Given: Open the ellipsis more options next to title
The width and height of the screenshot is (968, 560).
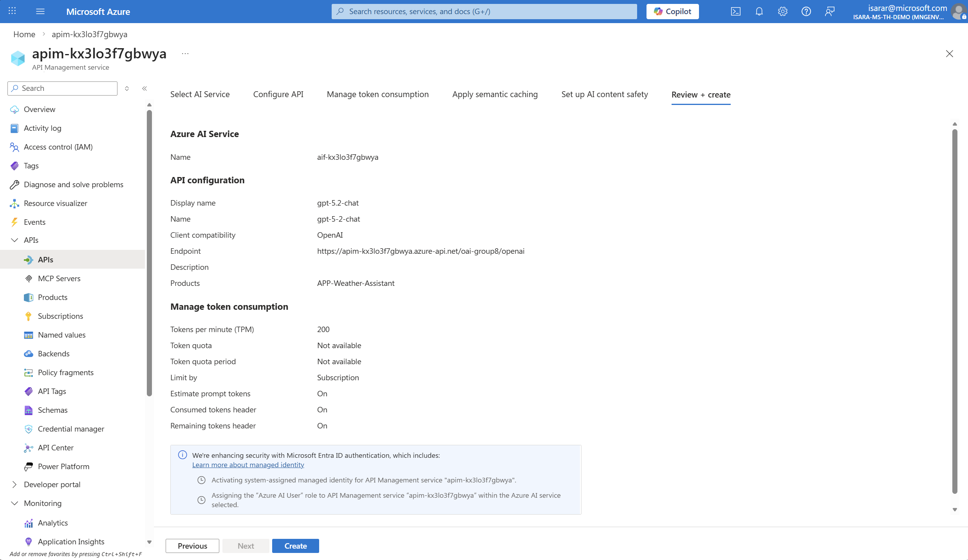Looking at the screenshot, I should click(x=185, y=54).
